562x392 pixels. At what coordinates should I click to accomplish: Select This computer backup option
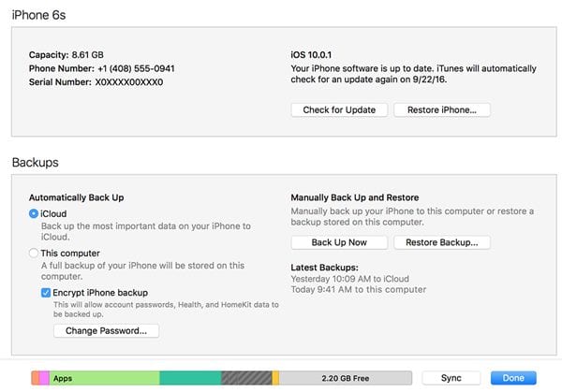tap(34, 254)
